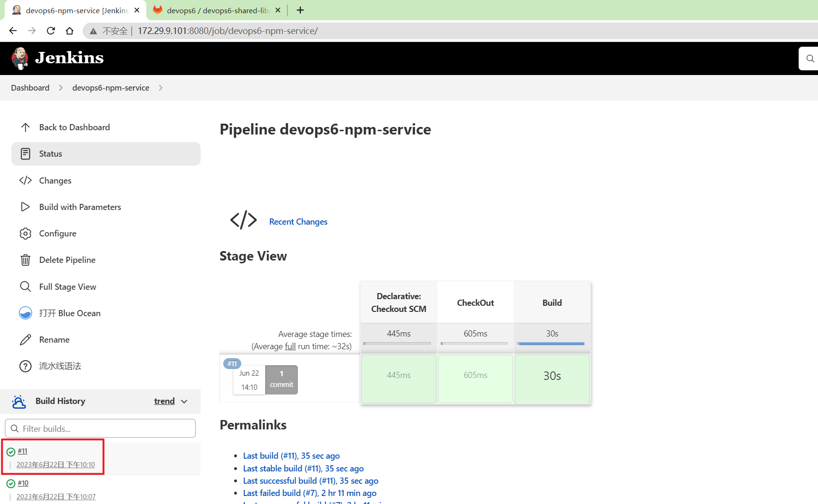Click the Jenkins butler logo icon

[20, 59]
